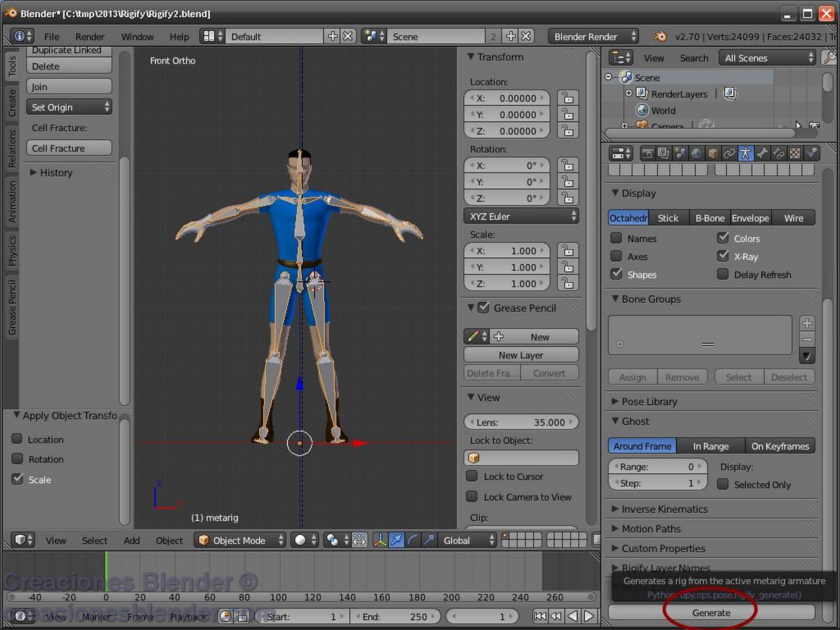Adjust the ghost Step value slider
Screen dimensions: 840x630
pyautogui.click(x=658, y=483)
